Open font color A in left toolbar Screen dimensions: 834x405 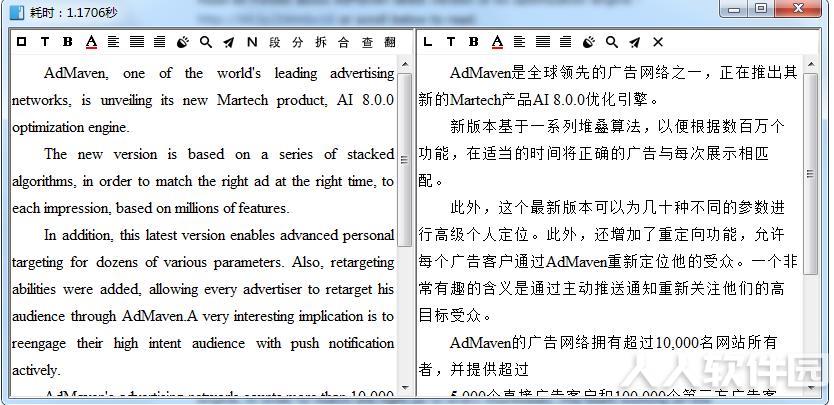tap(91, 42)
